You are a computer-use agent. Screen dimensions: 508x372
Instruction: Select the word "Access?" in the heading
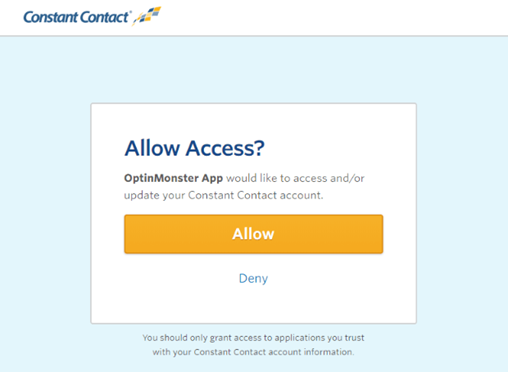(x=225, y=148)
